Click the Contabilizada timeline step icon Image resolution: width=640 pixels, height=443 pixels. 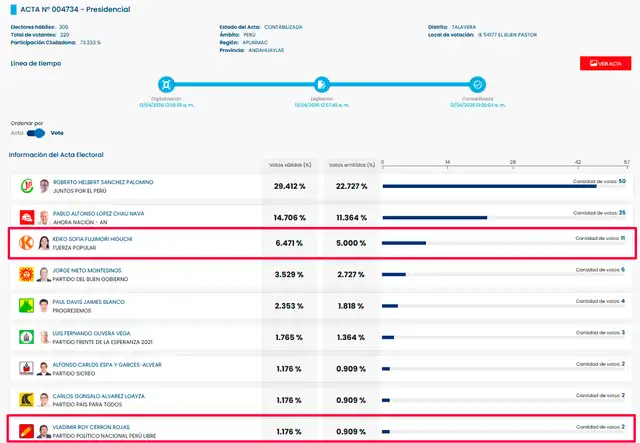[478, 84]
